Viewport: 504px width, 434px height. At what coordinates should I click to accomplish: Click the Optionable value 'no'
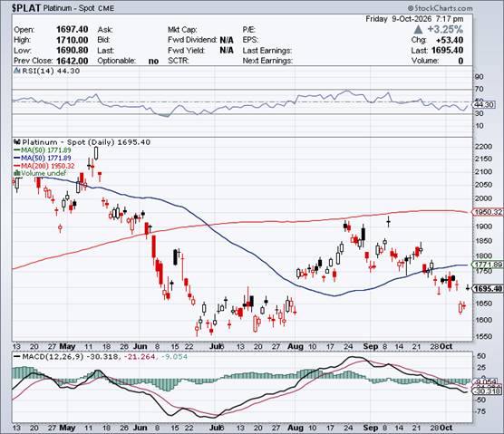click(x=153, y=61)
